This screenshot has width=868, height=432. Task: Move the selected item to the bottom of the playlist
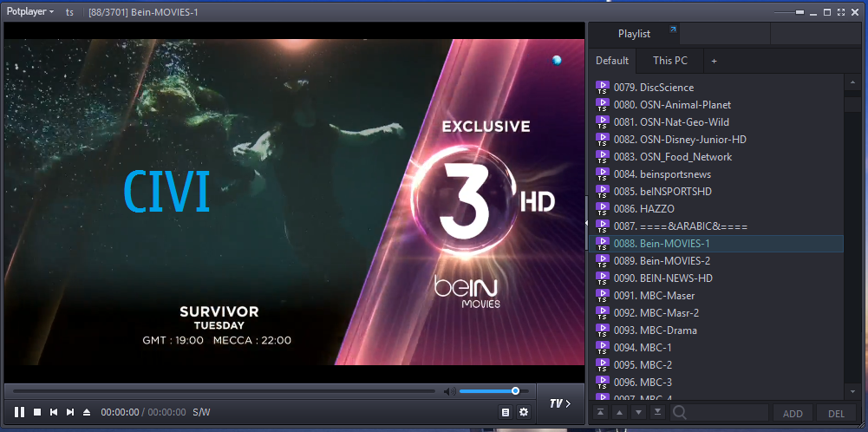click(658, 413)
